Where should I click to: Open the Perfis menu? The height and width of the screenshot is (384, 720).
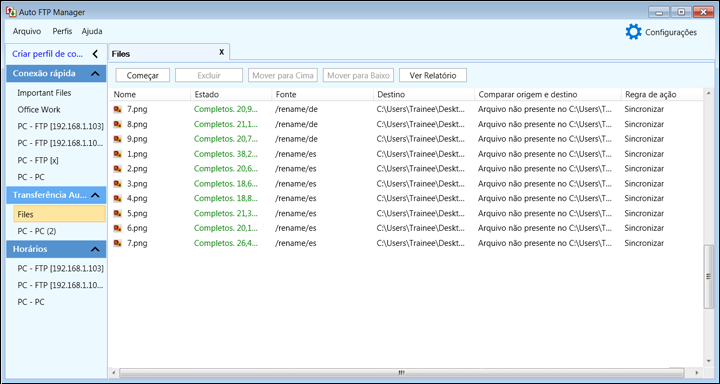pos(62,32)
